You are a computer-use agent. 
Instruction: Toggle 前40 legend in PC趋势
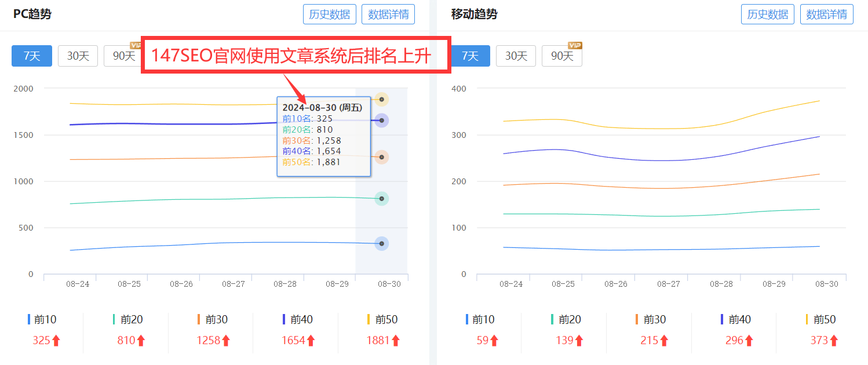[x=298, y=319]
